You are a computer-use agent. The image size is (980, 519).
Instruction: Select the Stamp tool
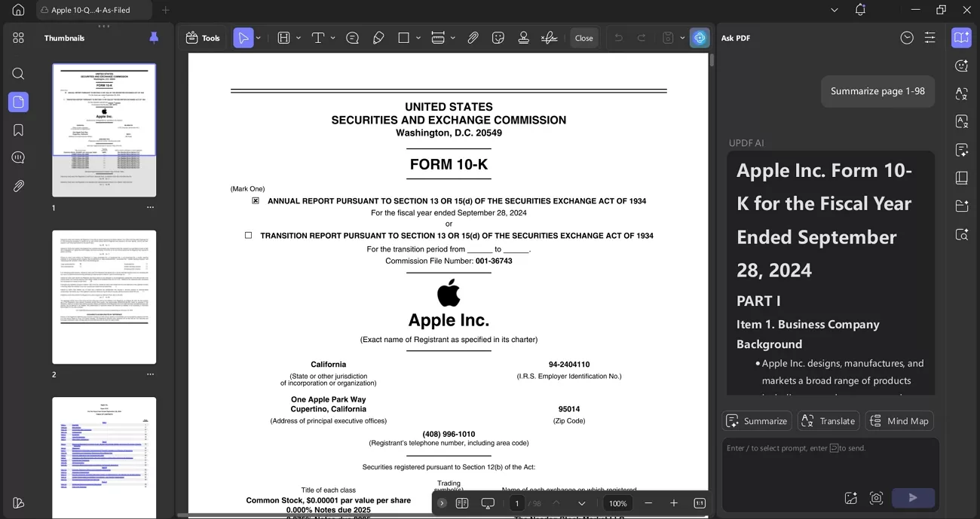(x=522, y=38)
